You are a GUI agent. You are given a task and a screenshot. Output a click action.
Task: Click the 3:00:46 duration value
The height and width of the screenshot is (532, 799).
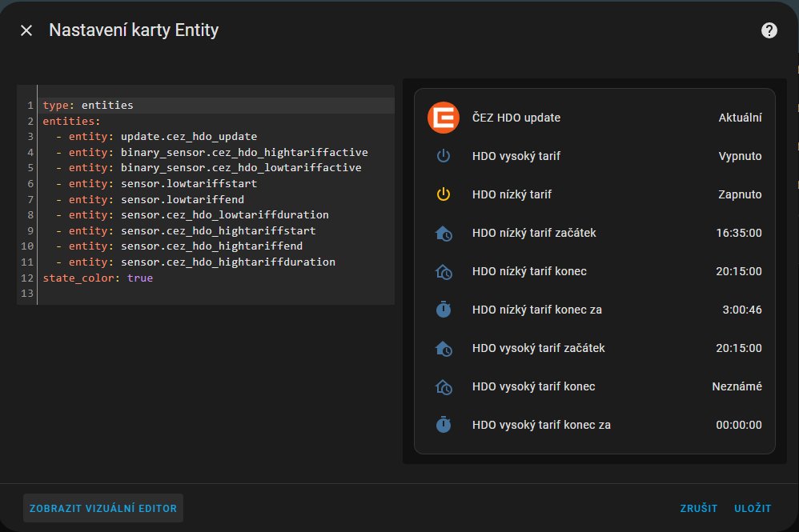pos(742,310)
